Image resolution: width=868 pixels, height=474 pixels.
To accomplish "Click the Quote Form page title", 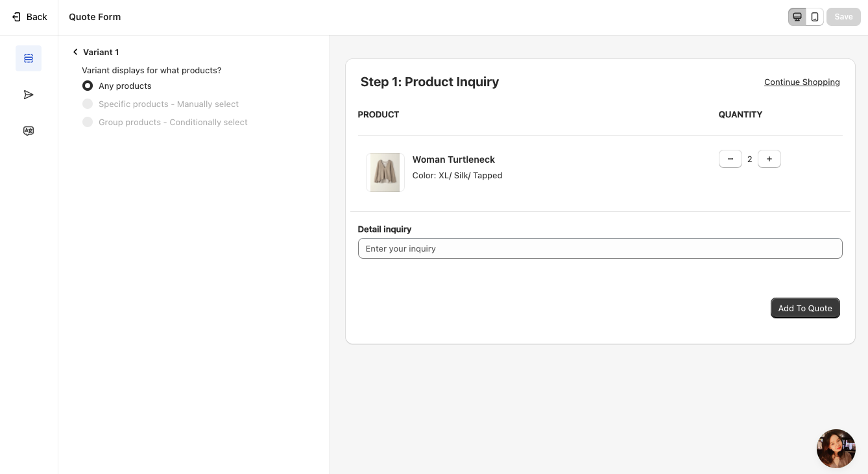I will pos(95,17).
